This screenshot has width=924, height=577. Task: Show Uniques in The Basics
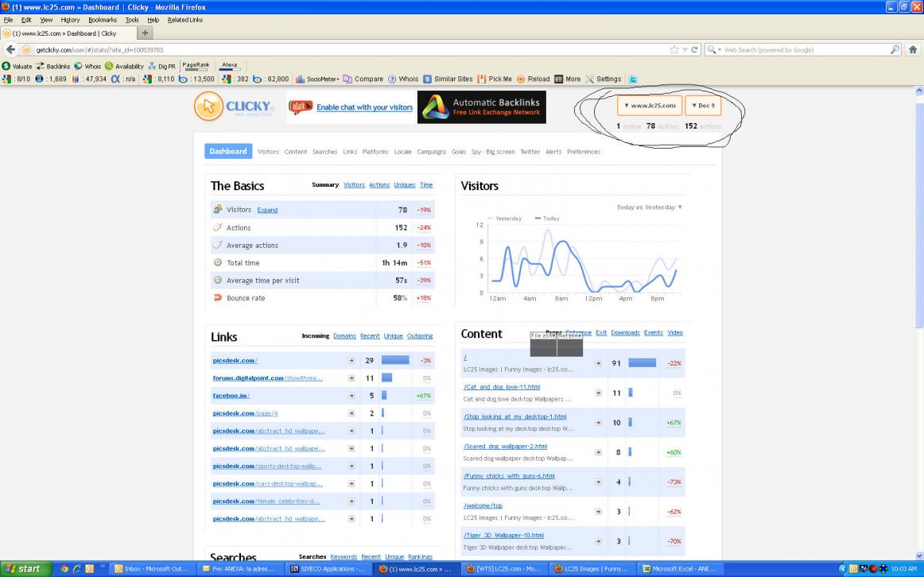(404, 185)
